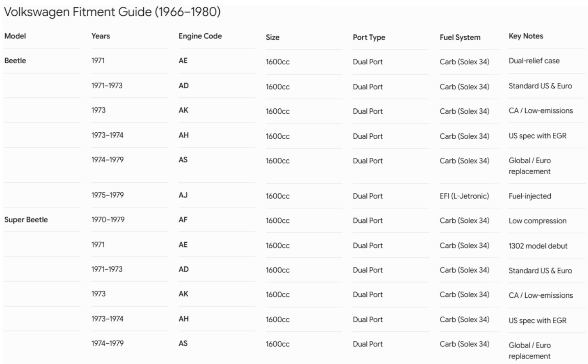
Task: Click the AJ engine code cell
Action: tap(183, 195)
